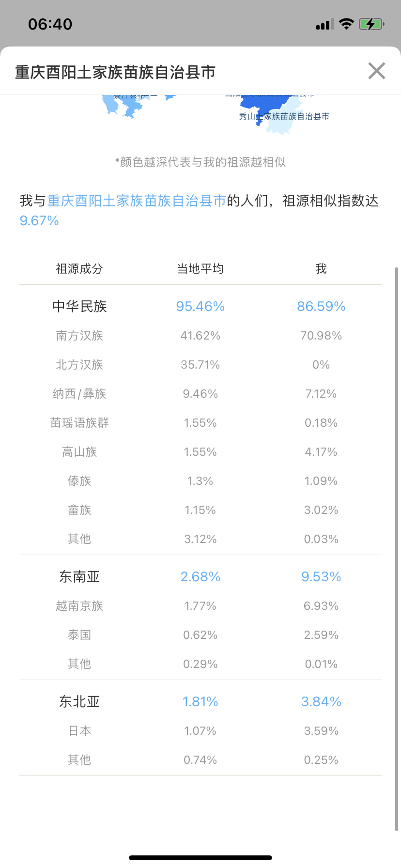Tap the 东南亚 category row
Viewport: 401px width, 868px height.
(200, 576)
